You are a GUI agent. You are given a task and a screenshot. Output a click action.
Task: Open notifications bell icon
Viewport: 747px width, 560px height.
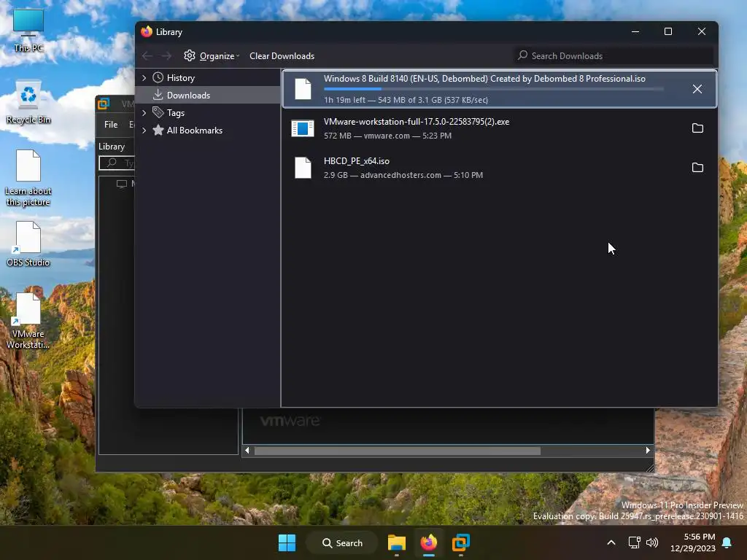coord(727,542)
